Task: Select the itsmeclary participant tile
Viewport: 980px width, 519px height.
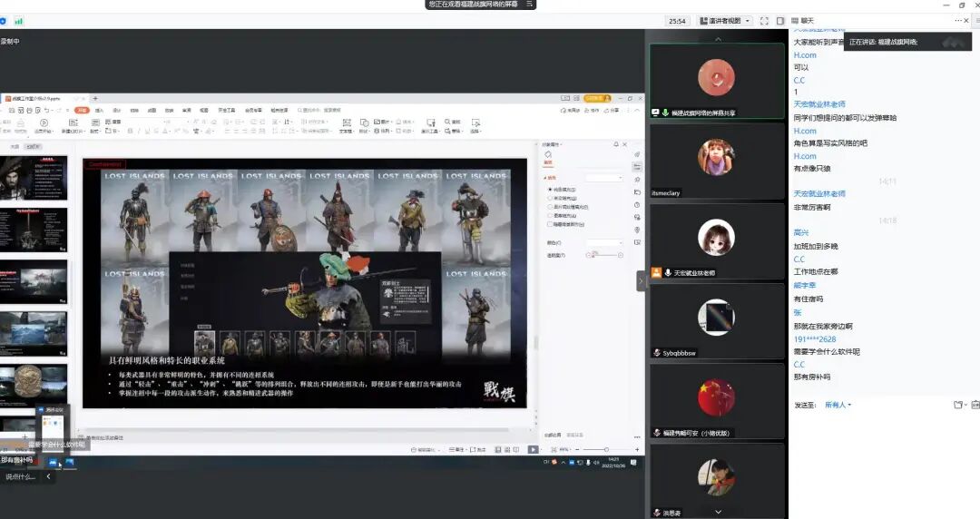Action: [x=717, y=162]
